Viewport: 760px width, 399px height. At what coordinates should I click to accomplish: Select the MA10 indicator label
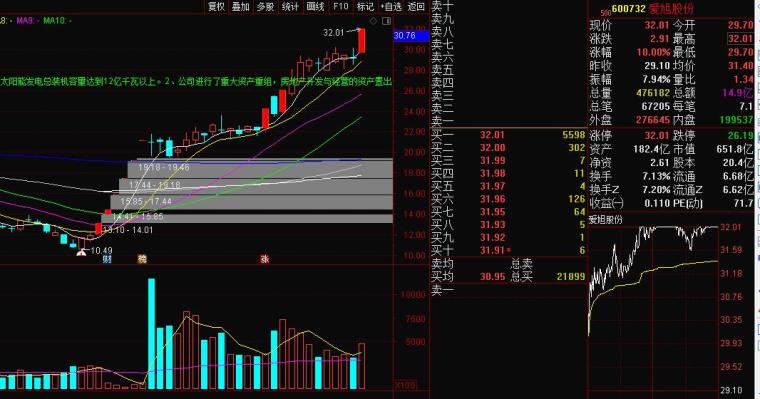(x=57, y=21)
